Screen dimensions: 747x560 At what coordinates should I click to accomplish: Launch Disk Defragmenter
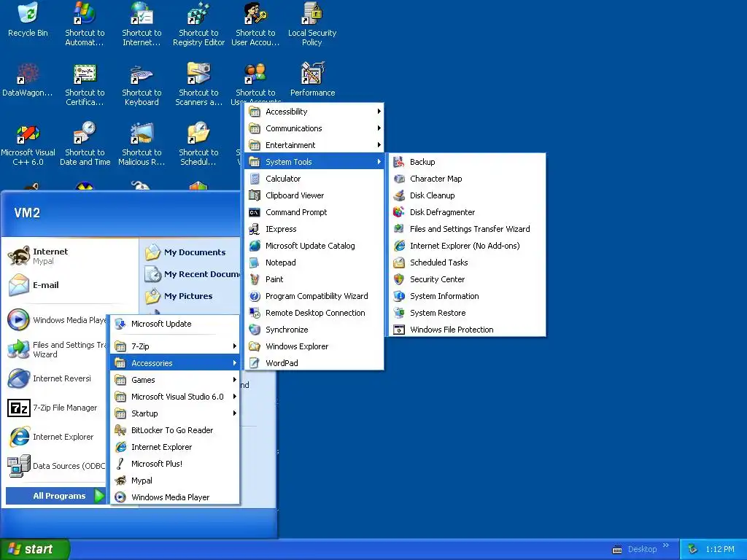468,212
